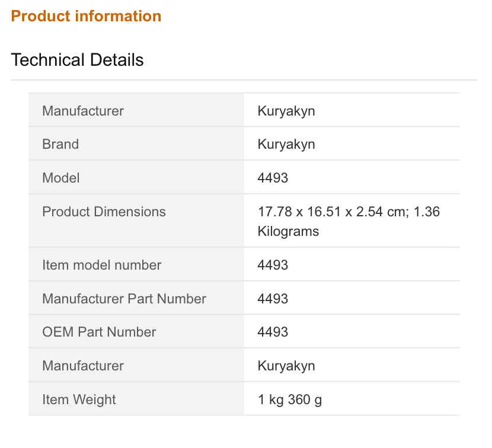
Task: Click the Item Weight label
Action: tap(79, 399)
